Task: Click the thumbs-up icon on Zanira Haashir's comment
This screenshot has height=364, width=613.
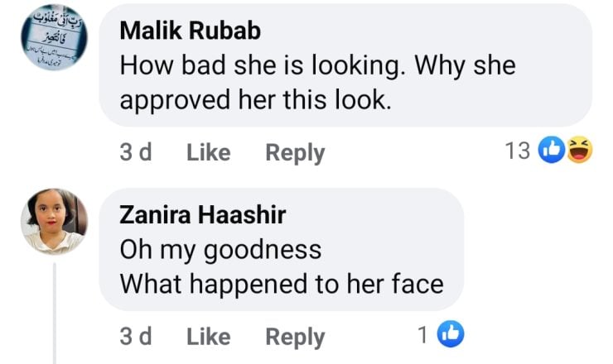Action: (x=451, y=334)
